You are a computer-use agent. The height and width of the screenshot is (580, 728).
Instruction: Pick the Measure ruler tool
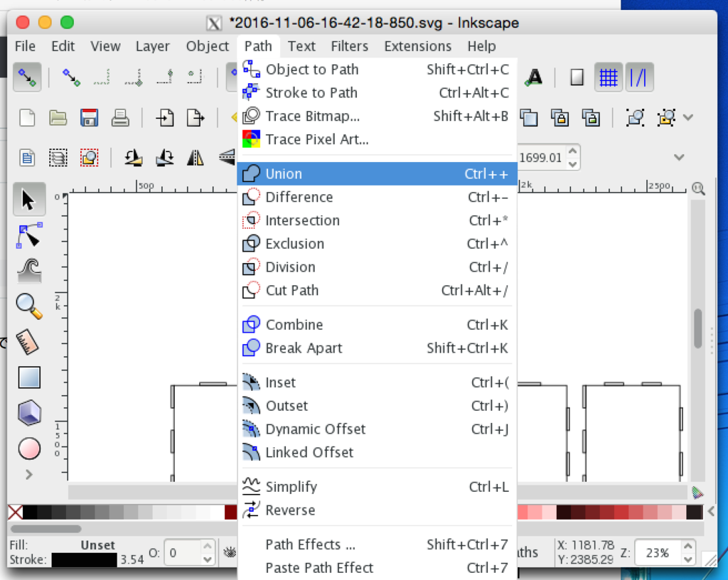point(28,342)
